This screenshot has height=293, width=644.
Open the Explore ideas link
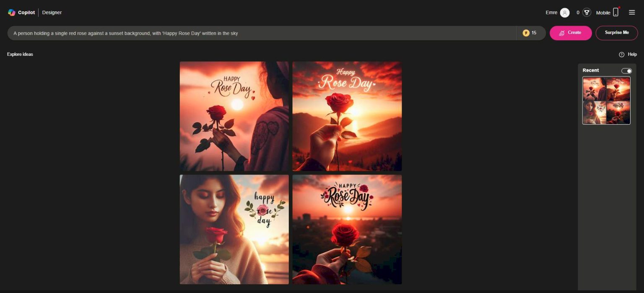click(20, 54)
